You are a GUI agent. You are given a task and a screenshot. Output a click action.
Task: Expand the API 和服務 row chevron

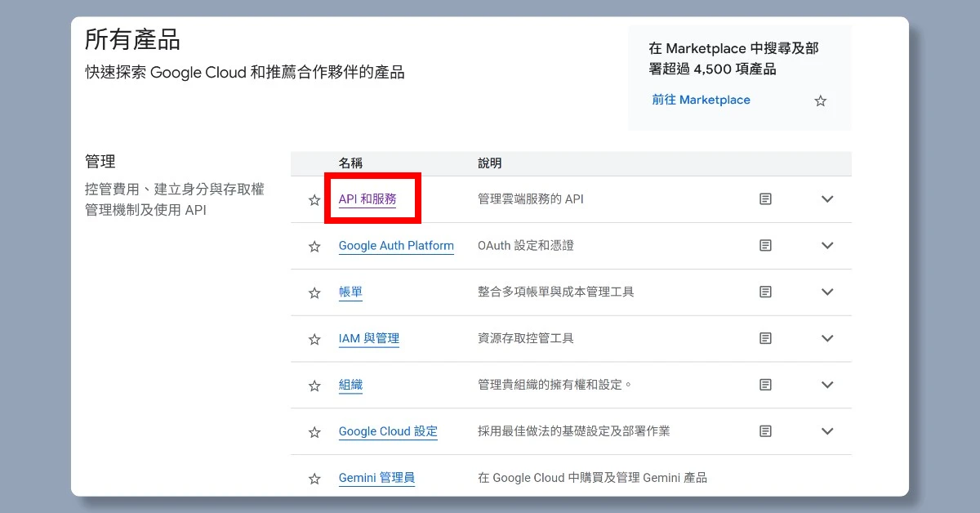click(x=827, y=199)
